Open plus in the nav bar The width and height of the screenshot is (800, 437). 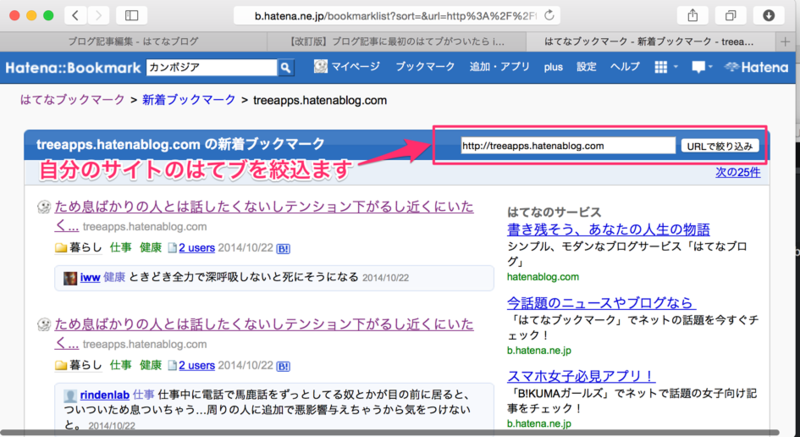pyautogui.click(x=553, y=67)
